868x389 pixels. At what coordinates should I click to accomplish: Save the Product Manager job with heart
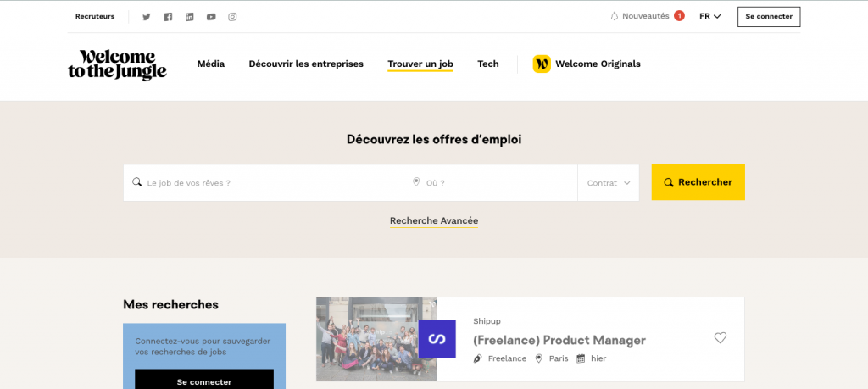720,337
